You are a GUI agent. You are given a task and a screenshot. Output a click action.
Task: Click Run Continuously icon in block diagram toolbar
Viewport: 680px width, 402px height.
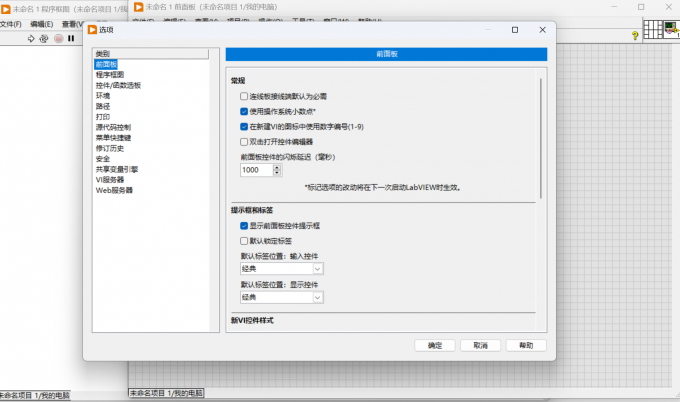coord(44,39)
